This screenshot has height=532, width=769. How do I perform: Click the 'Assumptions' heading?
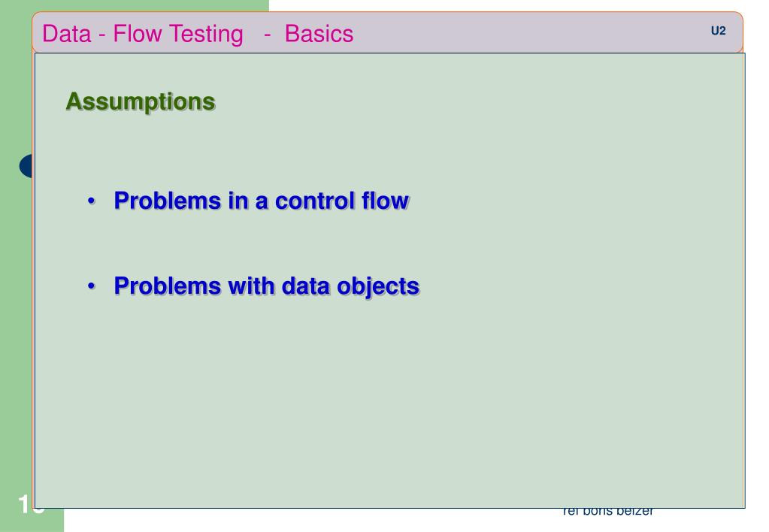[140, 101]
